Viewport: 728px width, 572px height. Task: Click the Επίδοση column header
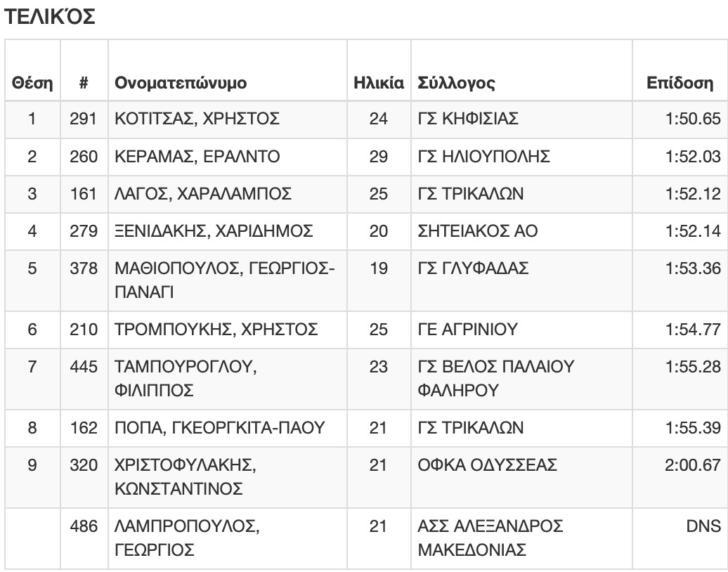pyautogui.click(x=680, y=83)
